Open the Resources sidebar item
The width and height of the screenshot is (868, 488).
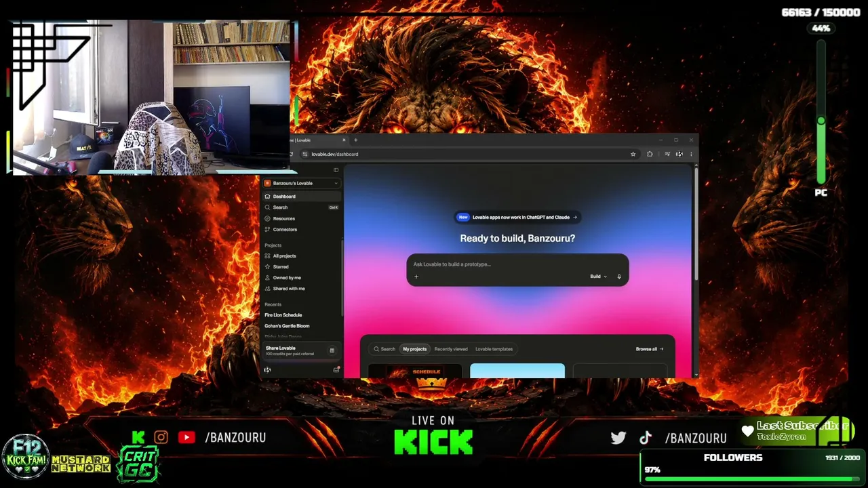click(x=301, y=218)
